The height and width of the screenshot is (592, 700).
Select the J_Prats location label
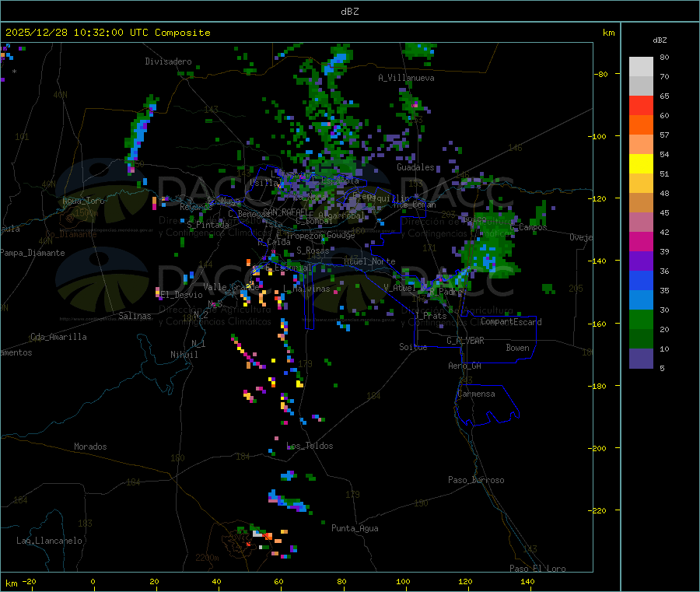point(431,316)
